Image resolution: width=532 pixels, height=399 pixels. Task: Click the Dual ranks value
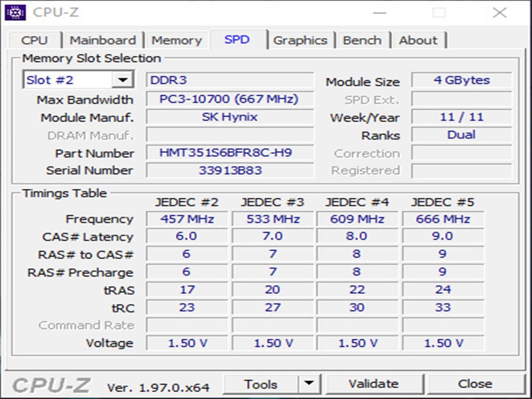click(462, 135)
